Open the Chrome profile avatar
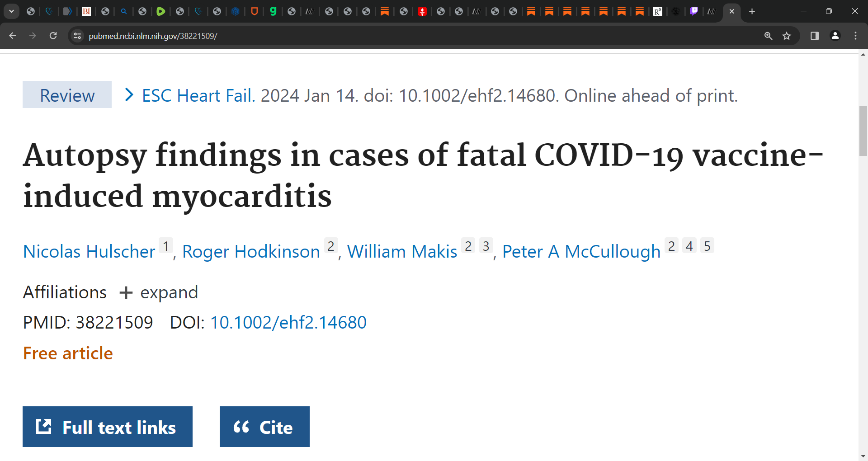This screenshot has height=461, width=868. [x=835, y=36]
